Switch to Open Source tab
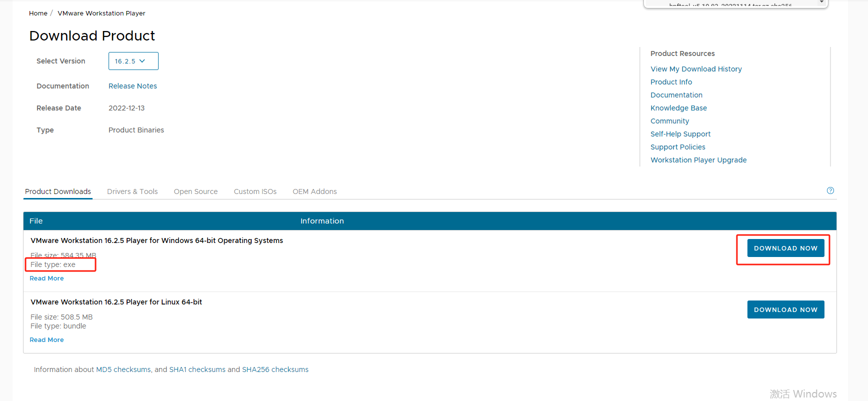Viewport: 868px width, 401px height. [196, 191]
